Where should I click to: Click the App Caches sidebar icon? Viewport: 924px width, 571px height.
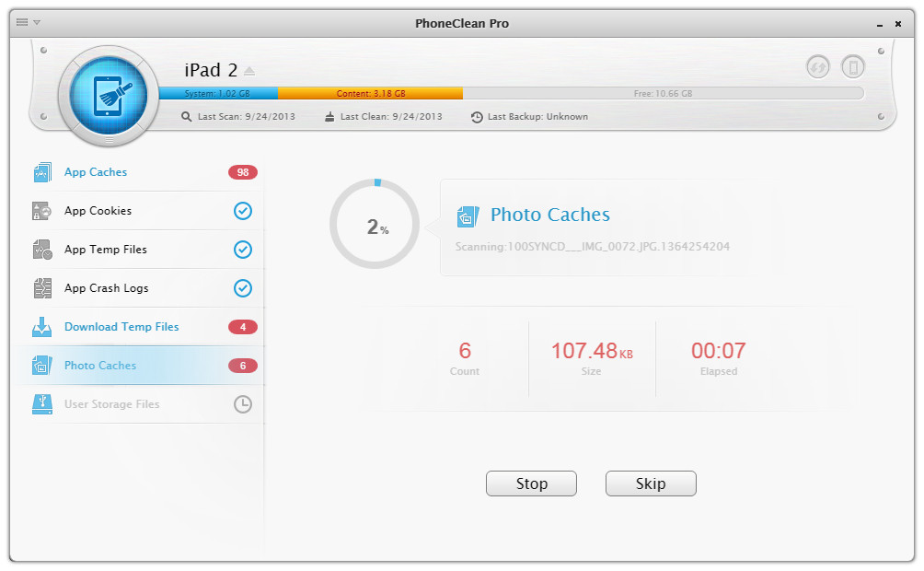click(42, 172)
